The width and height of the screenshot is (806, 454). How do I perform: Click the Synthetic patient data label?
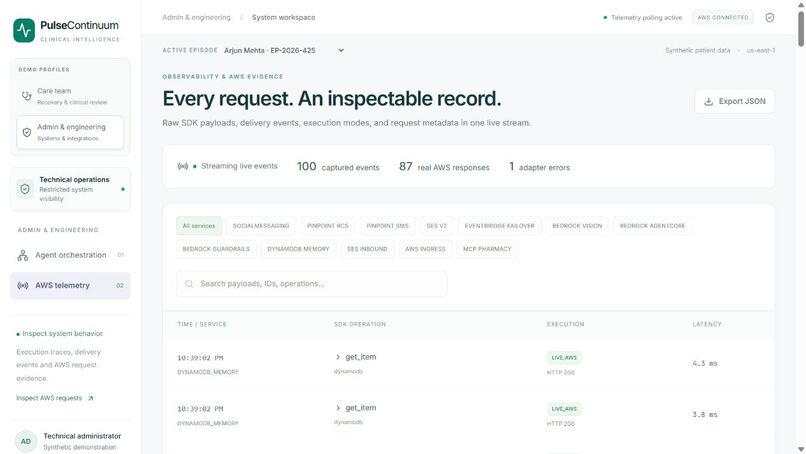click(698, 50)
